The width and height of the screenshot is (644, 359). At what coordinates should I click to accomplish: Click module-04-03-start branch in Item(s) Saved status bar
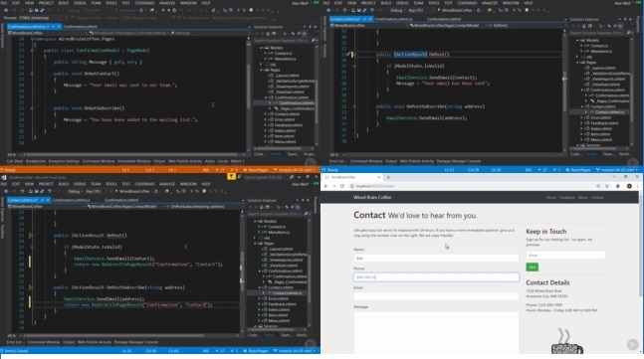[295, 351]
